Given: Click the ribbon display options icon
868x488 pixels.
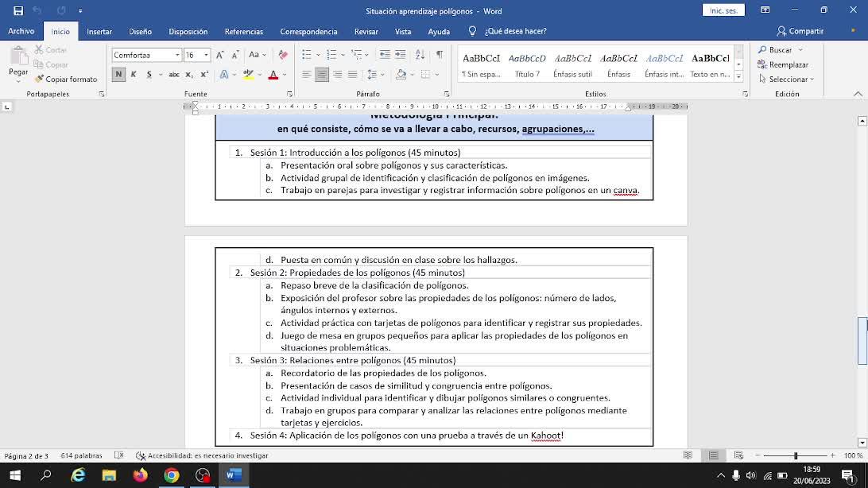Looking at the screenshot, I should [x=765, y=10].
